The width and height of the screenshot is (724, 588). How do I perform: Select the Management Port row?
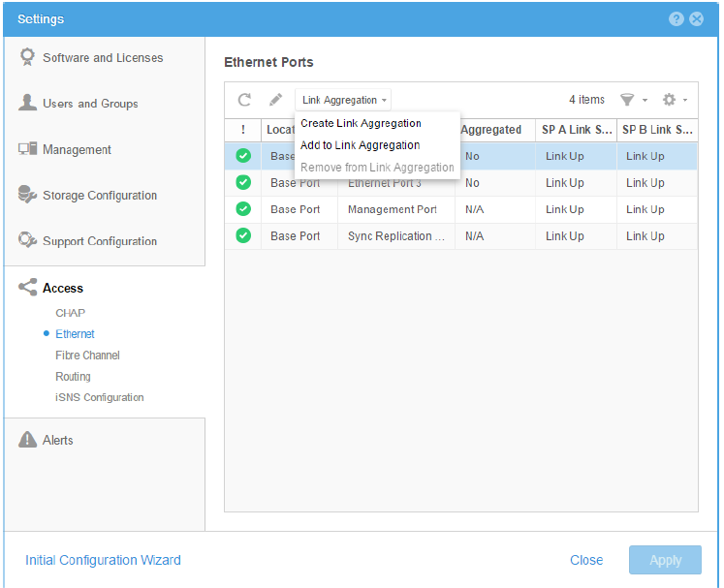[393, 209]
